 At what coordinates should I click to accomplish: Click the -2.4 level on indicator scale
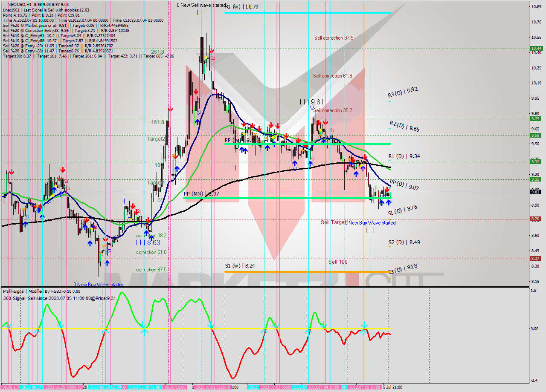tap(534, 381)
